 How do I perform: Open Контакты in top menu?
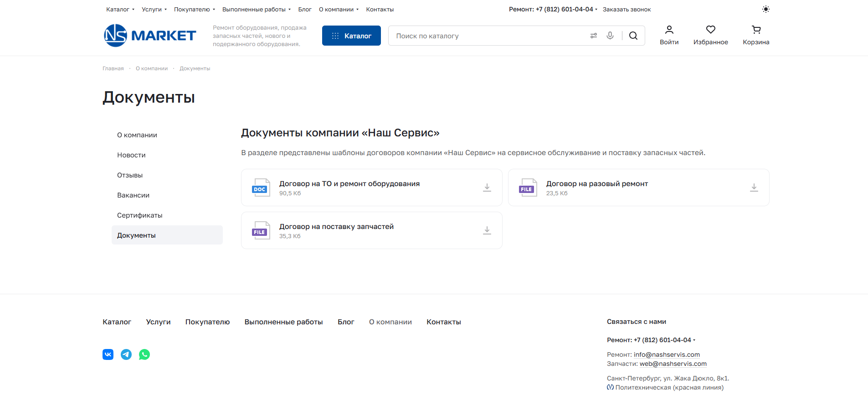point(380,9)
